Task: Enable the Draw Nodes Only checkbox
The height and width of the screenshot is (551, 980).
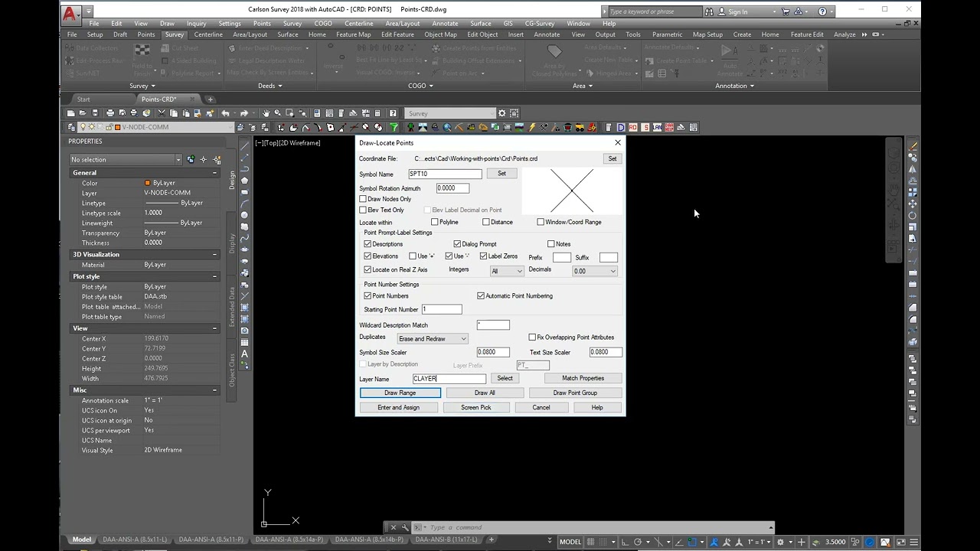Action: click(x=363, y=199)
